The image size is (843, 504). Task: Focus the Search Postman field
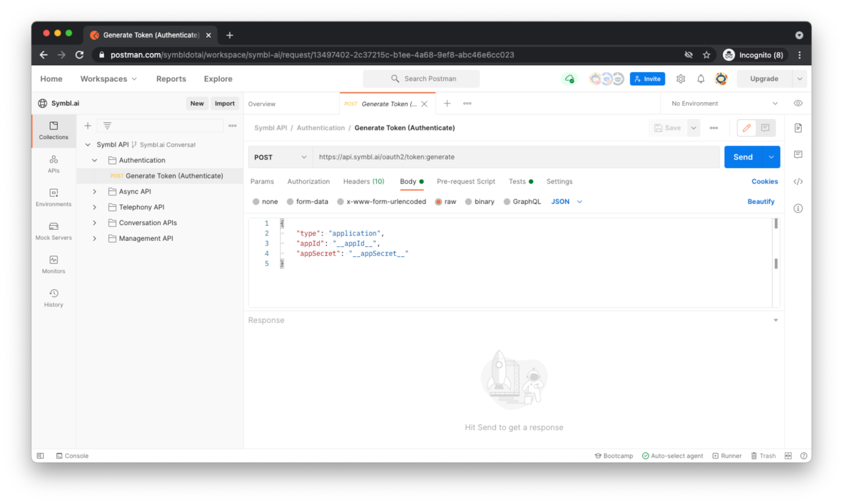point(421,79)
